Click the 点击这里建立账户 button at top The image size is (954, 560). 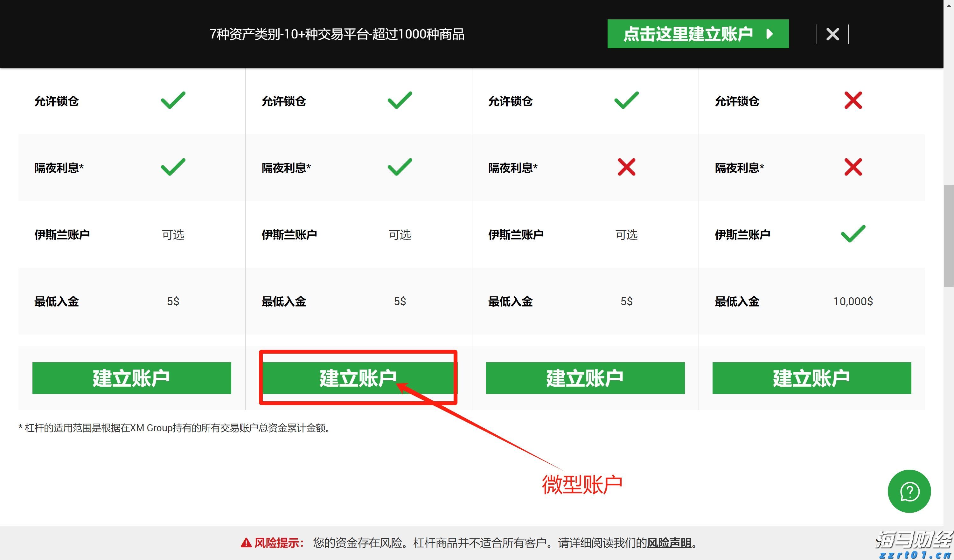click(698, 34)
